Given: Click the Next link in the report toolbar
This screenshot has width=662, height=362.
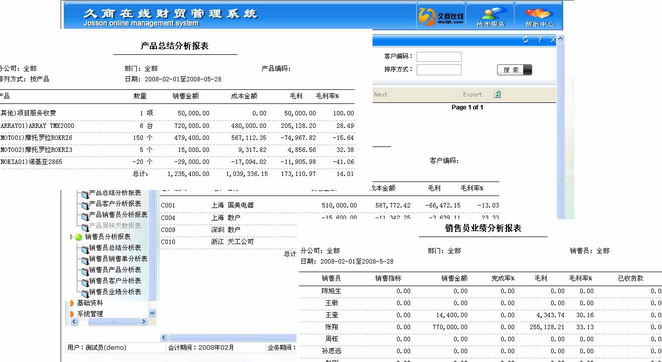Looking at the screenshot, I should (380, 94).
